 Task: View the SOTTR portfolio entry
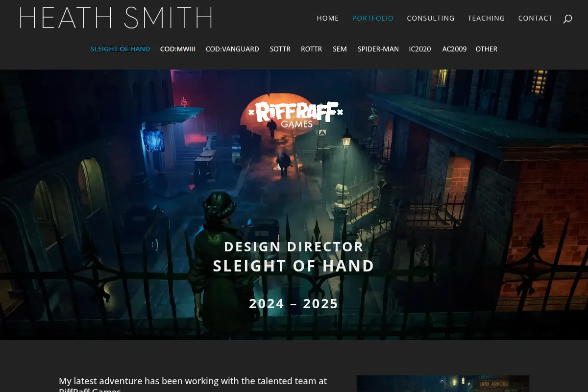coord(280,49)
